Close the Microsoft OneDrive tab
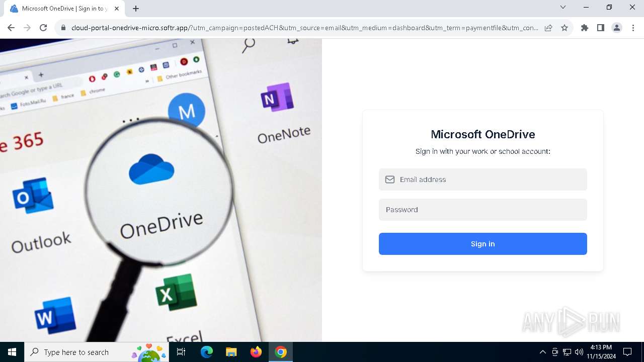 pyautogui.click(x=117, y=9)
